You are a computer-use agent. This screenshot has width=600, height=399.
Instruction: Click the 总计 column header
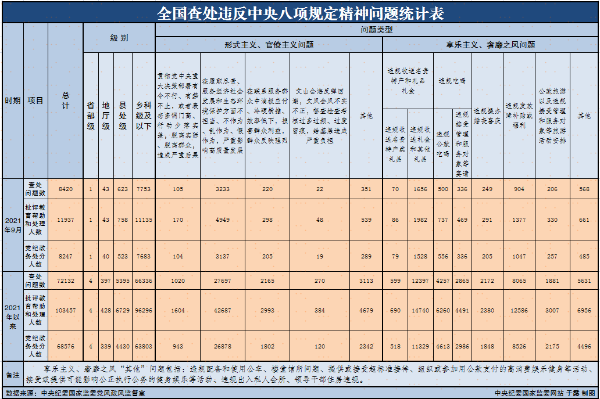pos(65,101)
